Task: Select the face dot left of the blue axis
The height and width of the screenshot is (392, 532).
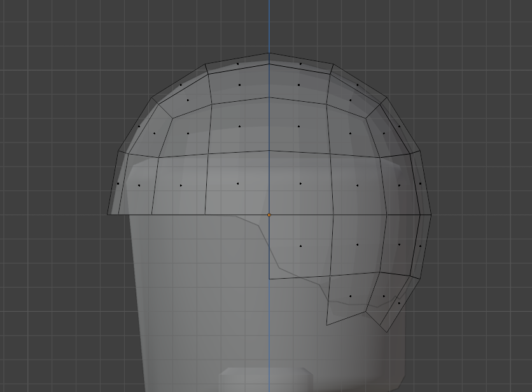Action: click(x=237, y=183)
